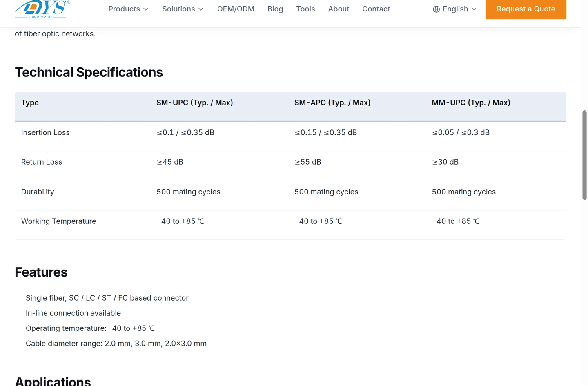Open the Tools page
The height and width of the screenshot is (386, 588).
[305, 9]
